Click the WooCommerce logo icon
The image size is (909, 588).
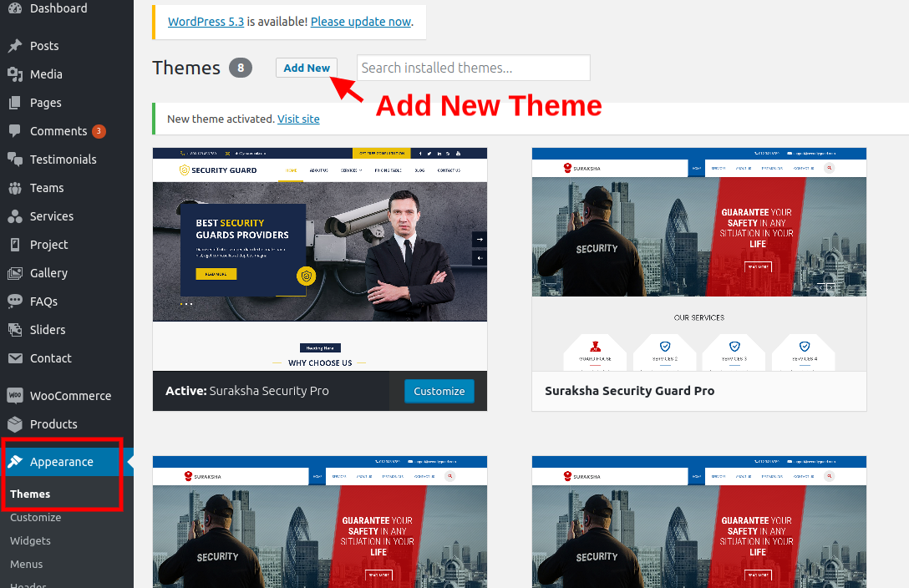15,396
